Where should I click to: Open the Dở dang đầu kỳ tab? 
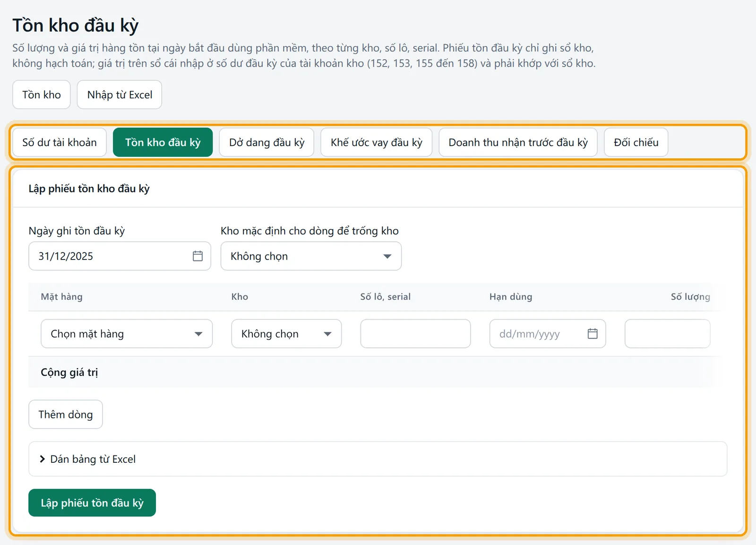click(x=266, y=142)
